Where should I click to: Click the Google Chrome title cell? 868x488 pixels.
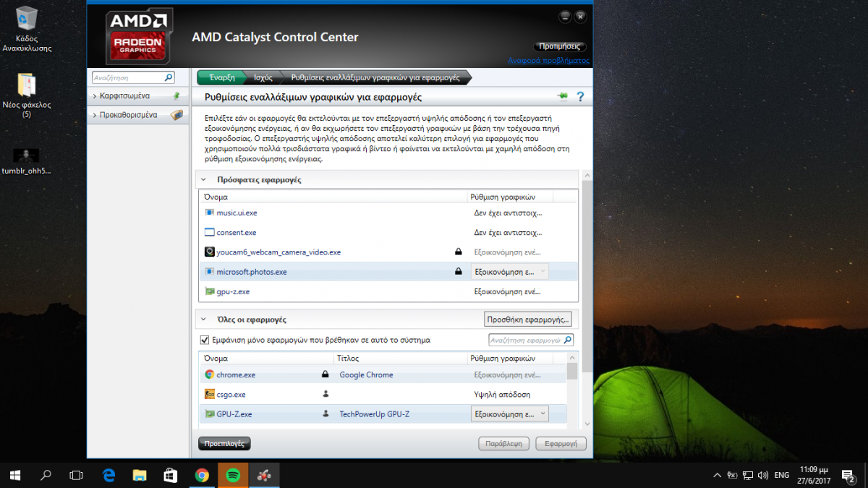tap(367, 374)
